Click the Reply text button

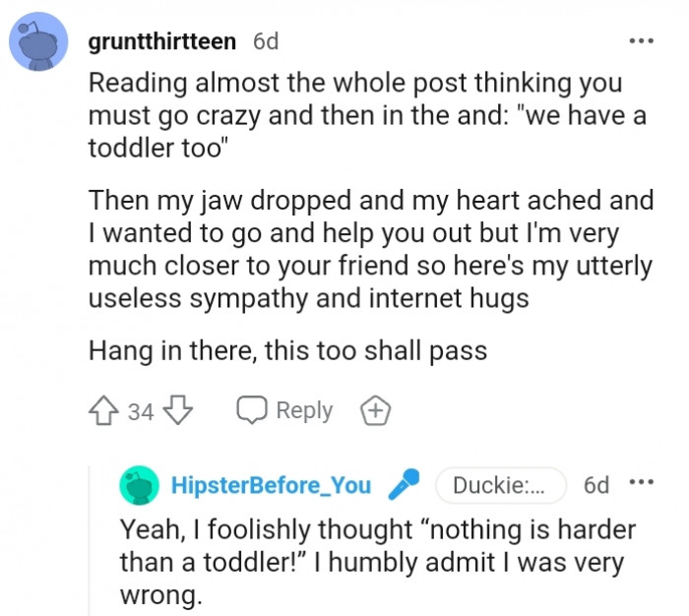304,410
